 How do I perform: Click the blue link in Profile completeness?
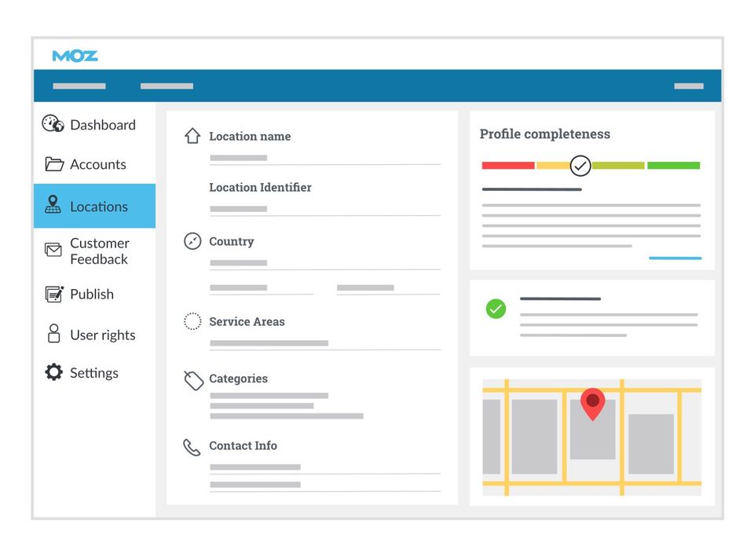coord(675,258)
